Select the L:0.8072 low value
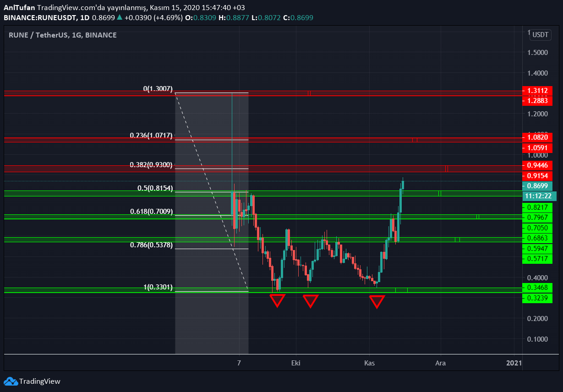Image resolution: width=563 pixels, height=392 pixels. 266,17
